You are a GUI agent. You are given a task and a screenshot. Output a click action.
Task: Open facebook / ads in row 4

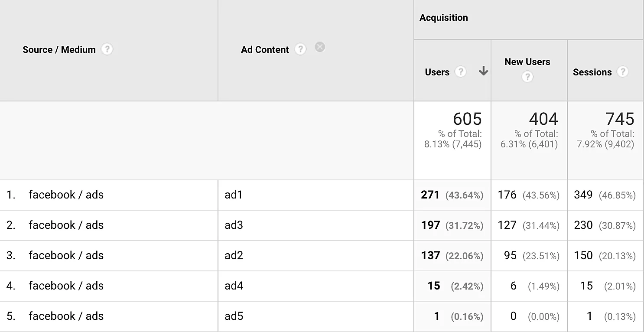click(x=66, y=286)
